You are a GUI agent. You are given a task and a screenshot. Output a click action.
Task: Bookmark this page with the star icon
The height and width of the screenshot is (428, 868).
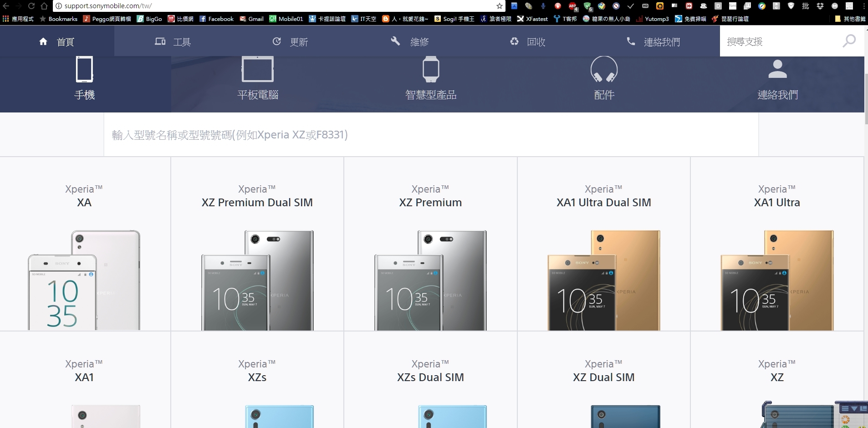point(500,6)
